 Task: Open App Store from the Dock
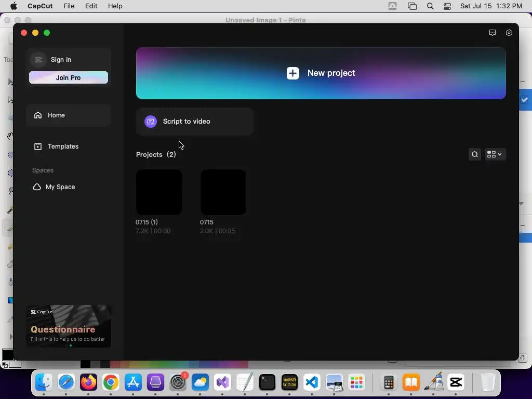(134, 382)
